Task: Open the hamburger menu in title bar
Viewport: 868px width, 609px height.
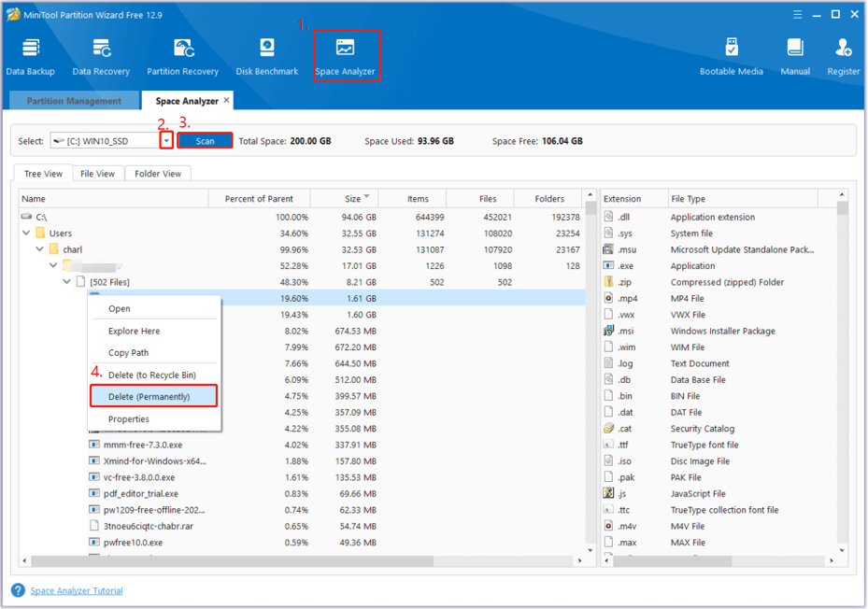Action: coord(798,14)
